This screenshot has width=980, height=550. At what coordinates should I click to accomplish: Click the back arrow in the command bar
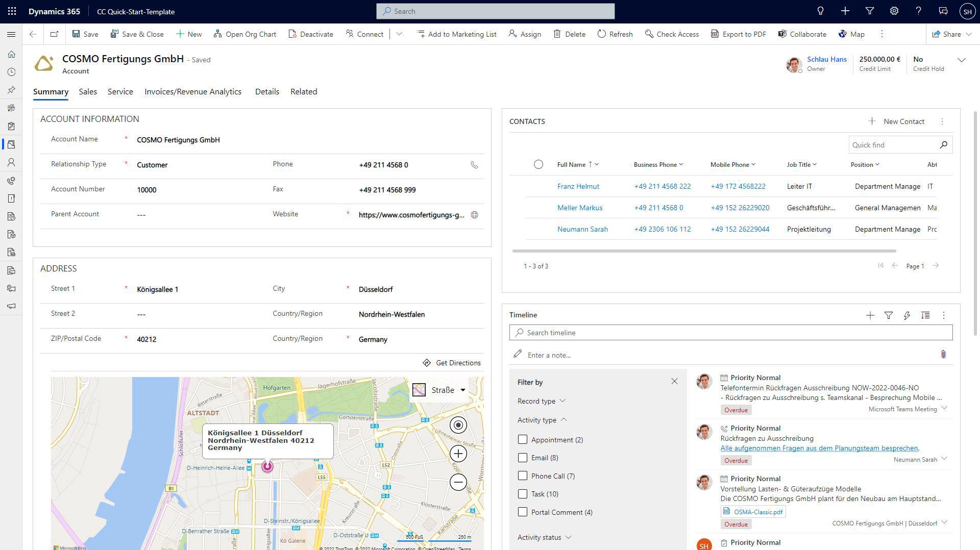point(33,34)
